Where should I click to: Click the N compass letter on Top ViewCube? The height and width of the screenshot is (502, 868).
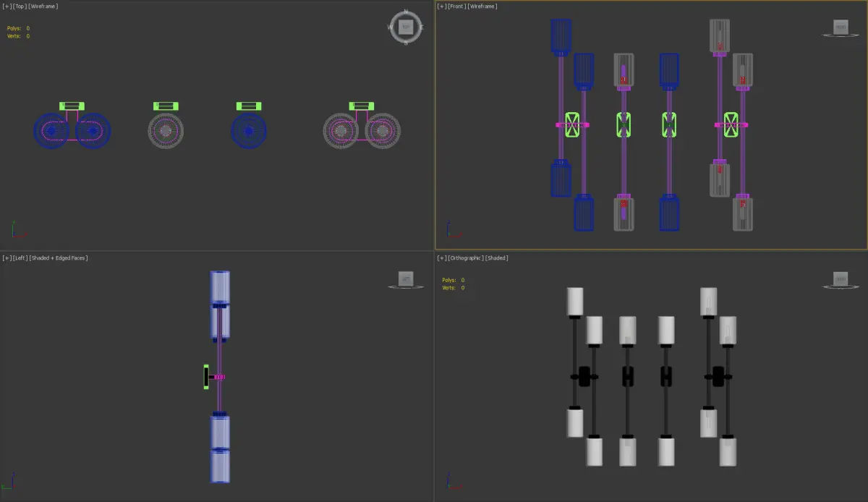click(406, 12)
